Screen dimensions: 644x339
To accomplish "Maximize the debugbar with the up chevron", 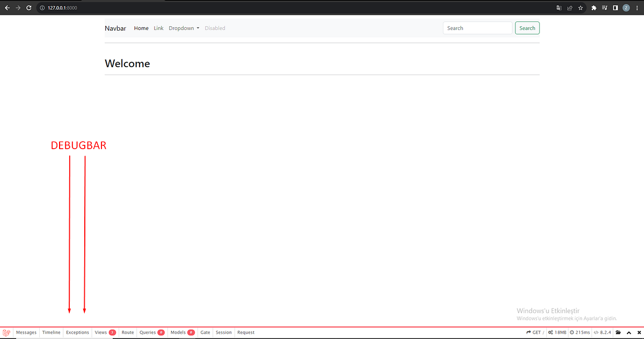I will [x=628, y=332].
